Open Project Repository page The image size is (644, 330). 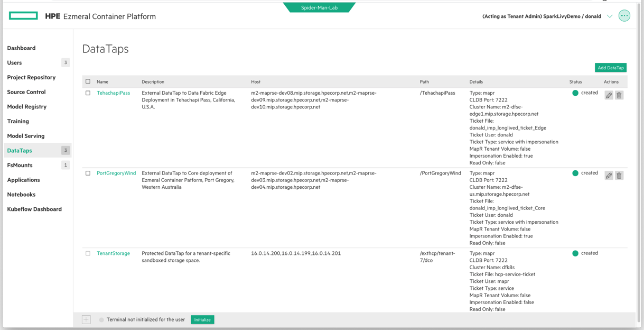point(31,77)
